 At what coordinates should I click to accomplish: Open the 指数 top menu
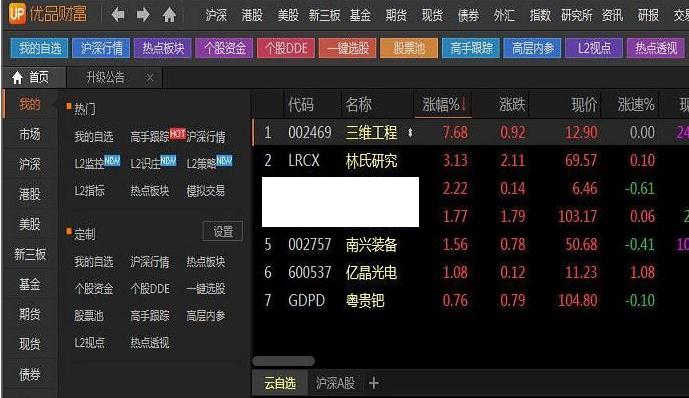point(540,15)
